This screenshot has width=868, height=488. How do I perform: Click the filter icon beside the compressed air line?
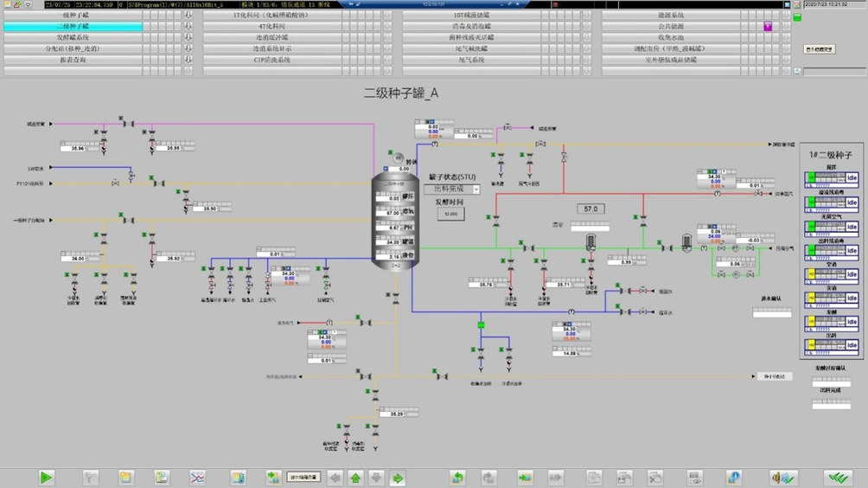(x=686, y=241)
